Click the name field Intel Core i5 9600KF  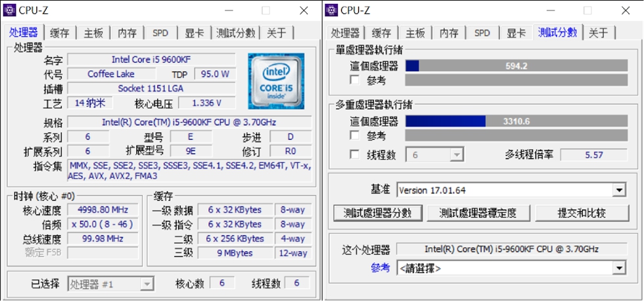tap(152, 60)
